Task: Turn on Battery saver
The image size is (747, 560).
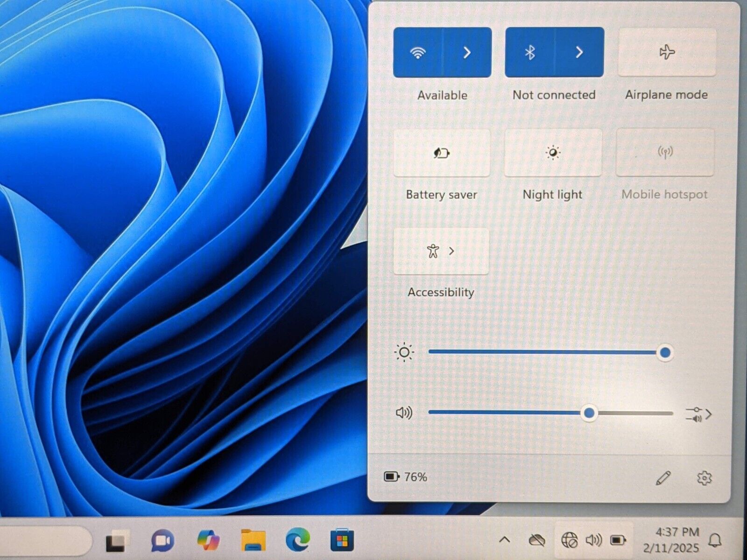Action: point(442,153)
